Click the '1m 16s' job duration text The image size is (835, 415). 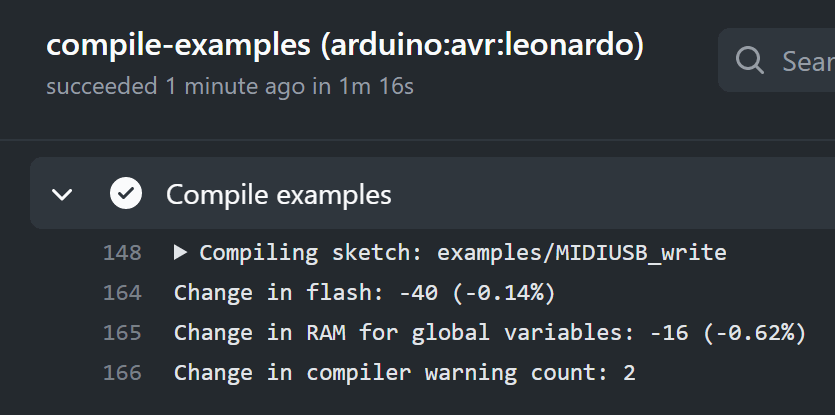[x=376, y=86]
